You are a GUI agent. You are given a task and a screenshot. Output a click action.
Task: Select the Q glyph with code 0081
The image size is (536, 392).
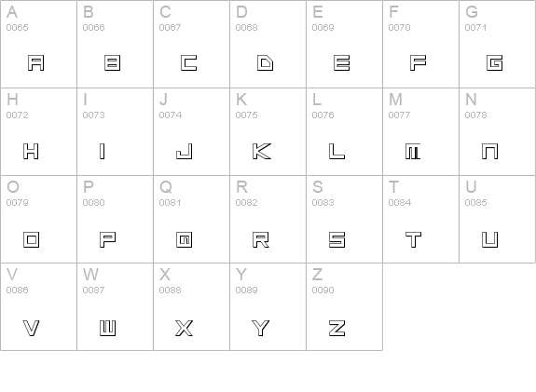pyautogui.click(x=185, y=239)
